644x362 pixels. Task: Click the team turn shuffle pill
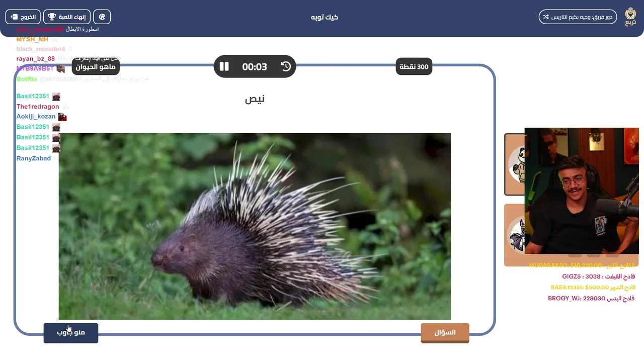(x=578, y=17)
